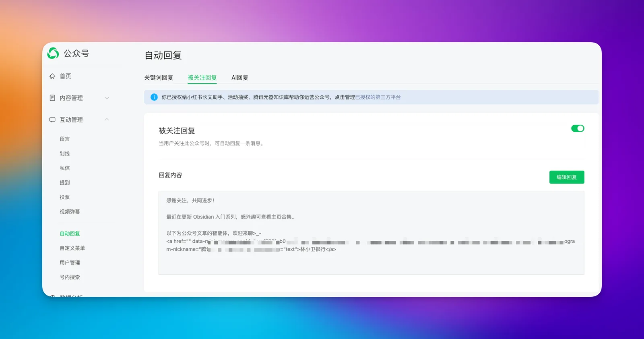The width and height of the screenshot is (644, 339).
Task: Open 私信 in the sidebar
Action: pos(65,168)
